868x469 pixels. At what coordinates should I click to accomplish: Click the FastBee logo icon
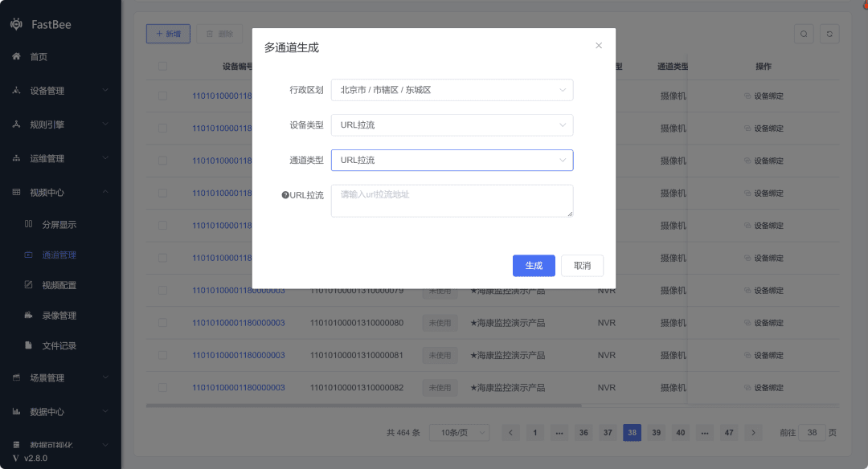tap(17, 24)
